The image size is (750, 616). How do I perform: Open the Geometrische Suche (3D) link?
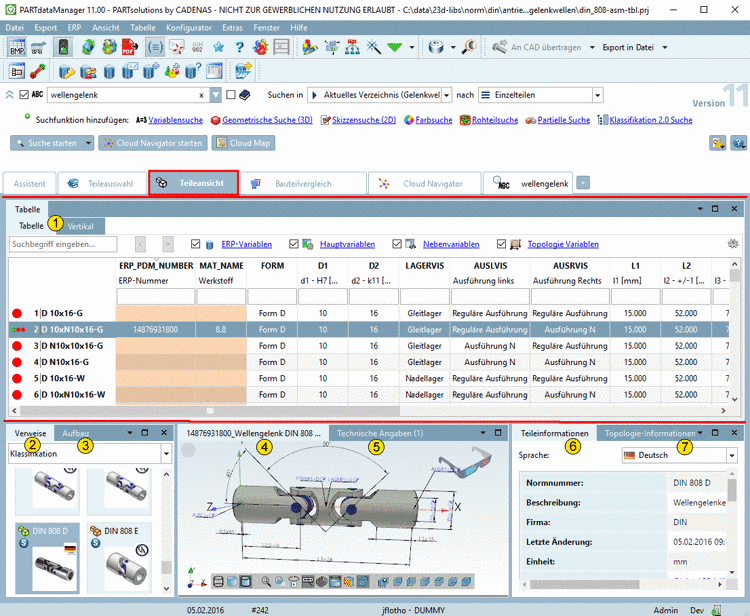267,120
